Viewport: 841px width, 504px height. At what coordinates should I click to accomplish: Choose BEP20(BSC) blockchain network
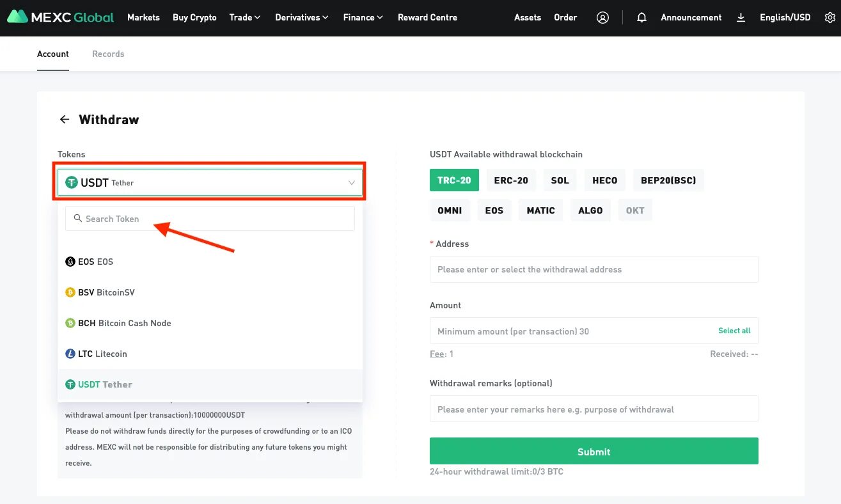pos(668,180)
